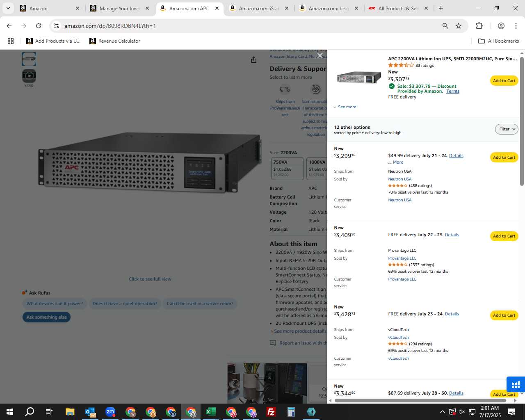Open Details link for $49.99 delivery
The width and height of the screenshot is (525, 420).
click(x=456, y=156)
